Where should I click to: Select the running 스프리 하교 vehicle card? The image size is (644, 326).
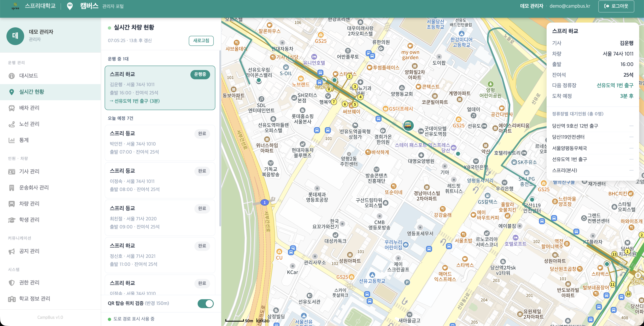tap(160, 88)
